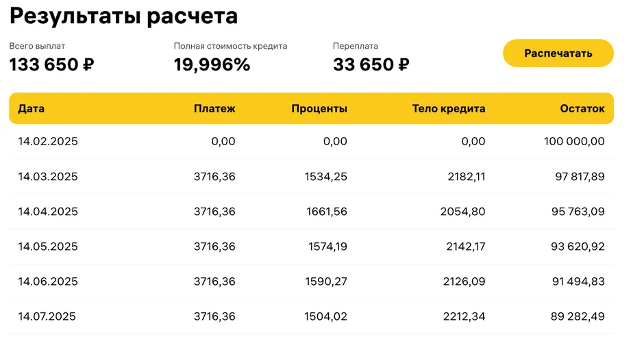This screenshot has height=337, width=644.
Task: Select the 14.02.2025 date cell
Action: coord(48,142)
